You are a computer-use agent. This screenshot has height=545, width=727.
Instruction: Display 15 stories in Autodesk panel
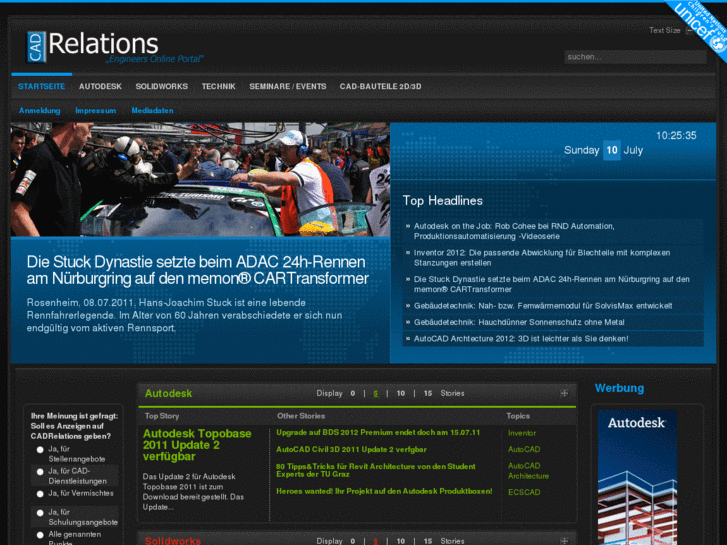(x=427, y=393)
